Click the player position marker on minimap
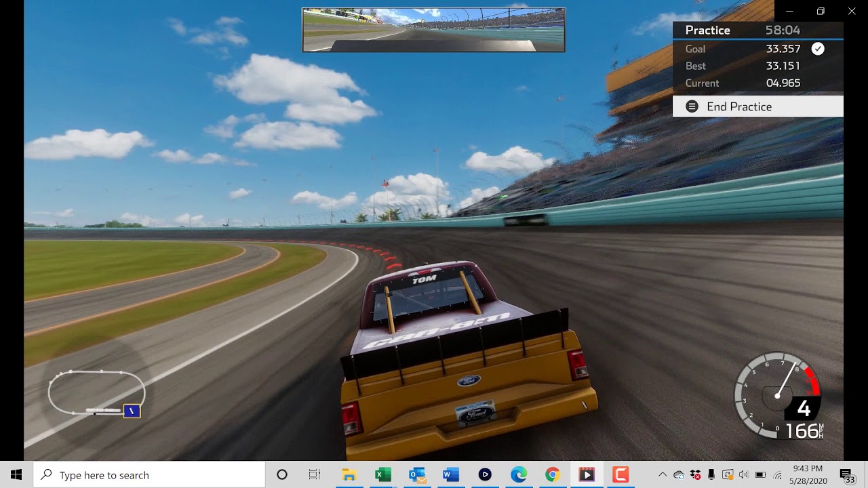The width and height of the screenshot is (868, 488). click(x=132, y=411)
